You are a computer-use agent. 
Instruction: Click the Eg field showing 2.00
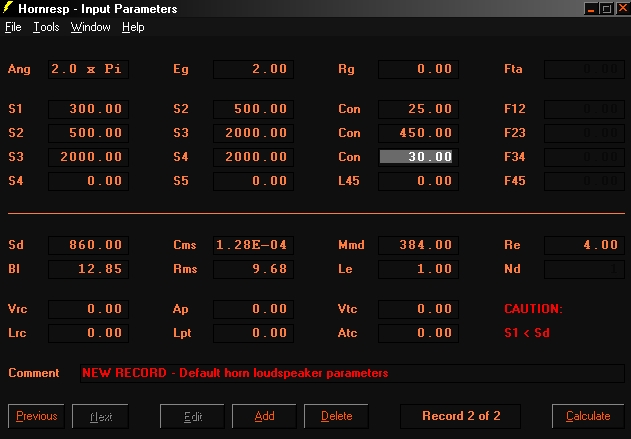tap(254, 69)
